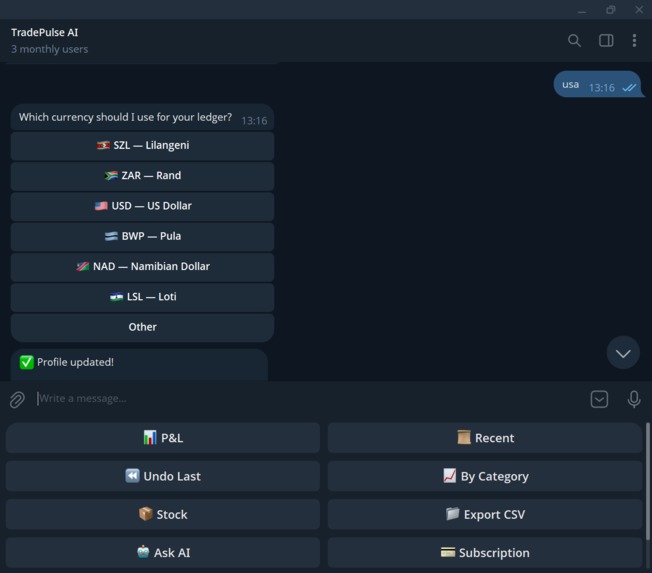The width and height of the screenshot is (652, 573).
Task: Restore the window with title bar button
Action: pos(610,10)
